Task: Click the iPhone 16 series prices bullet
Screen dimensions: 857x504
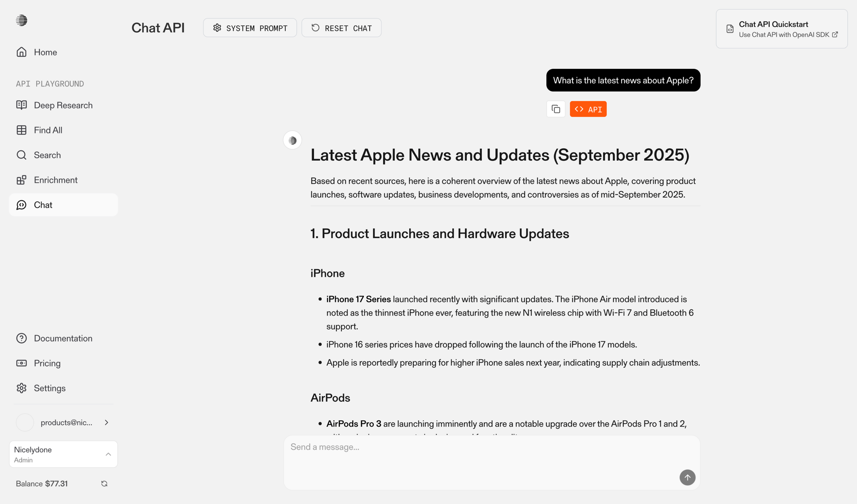Action: pos(481,344)
